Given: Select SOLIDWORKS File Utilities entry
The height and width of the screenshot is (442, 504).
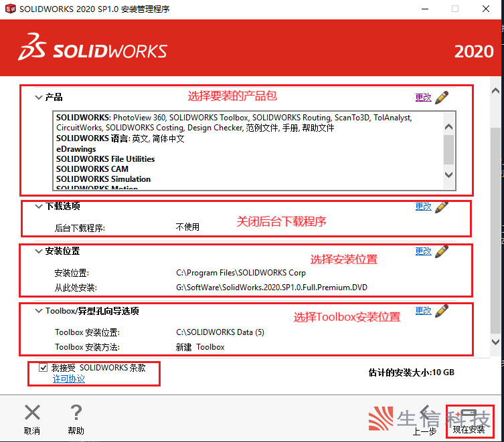Looking at the screenshot, I should click(x=106, y=159).
